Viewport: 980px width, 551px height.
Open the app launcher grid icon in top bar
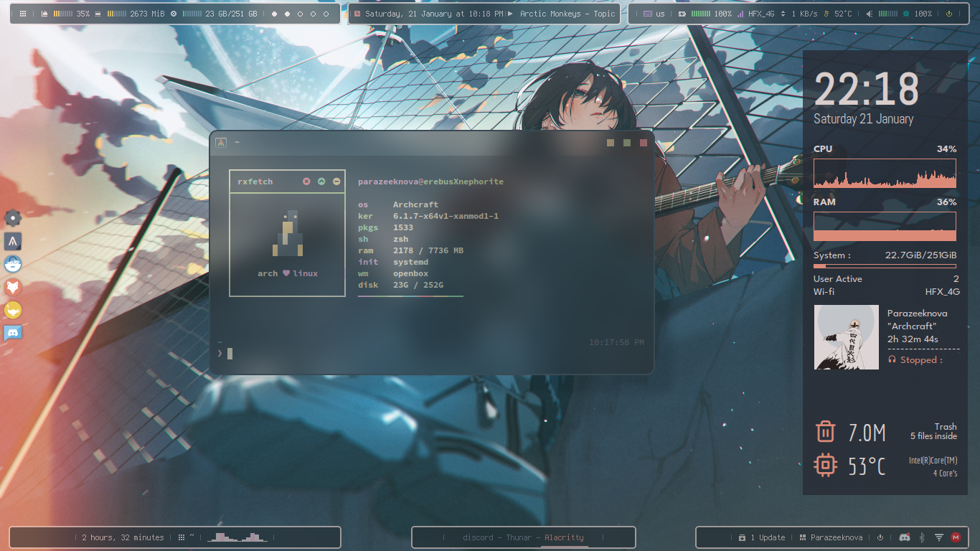[23, 14]
